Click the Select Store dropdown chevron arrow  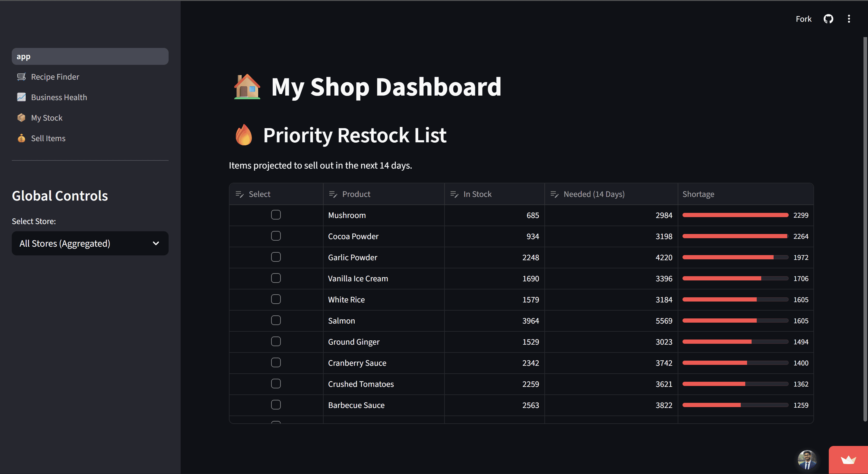[156, 243]
